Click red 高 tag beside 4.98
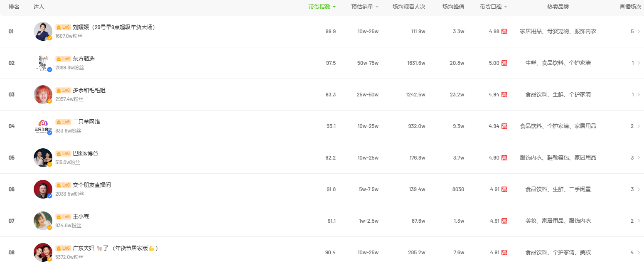This screenshot has height=268, width=644. 504,32
